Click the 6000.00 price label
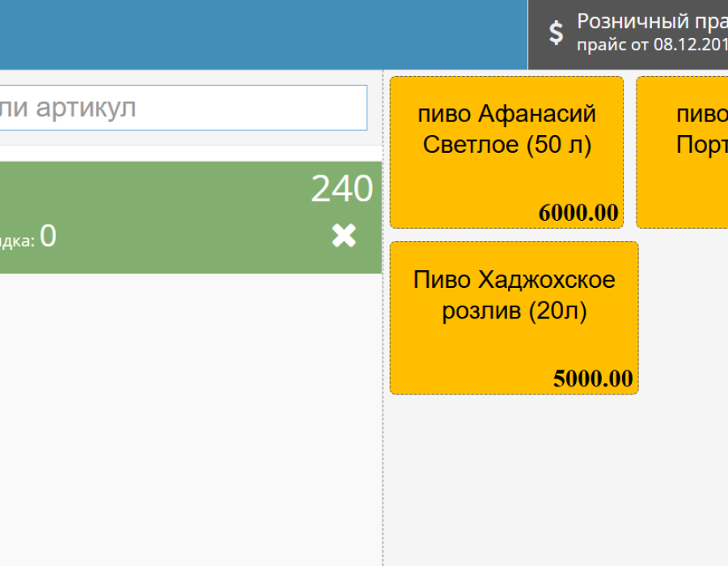The height and width of the screenshot is (566, 728). 578,213
